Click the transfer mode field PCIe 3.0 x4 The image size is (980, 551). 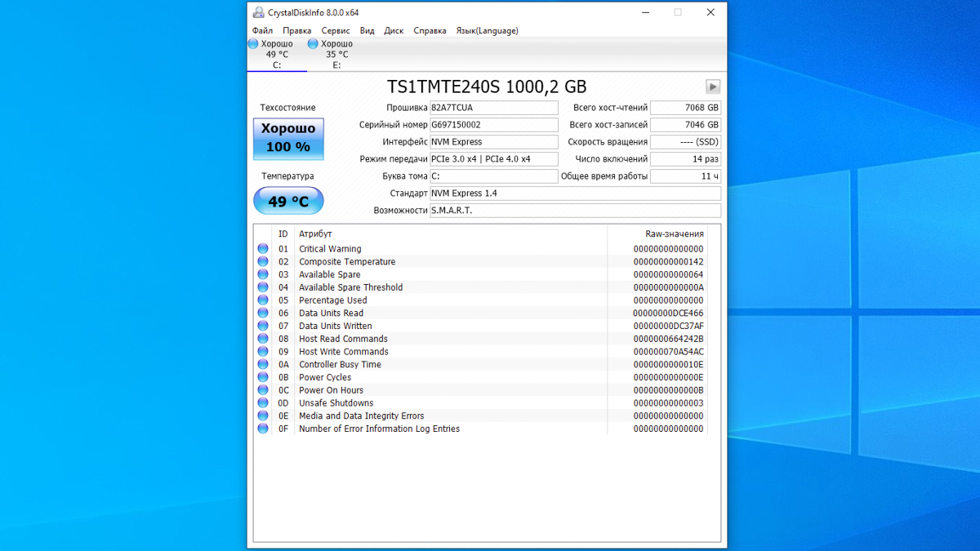click(x=494, y=159)
